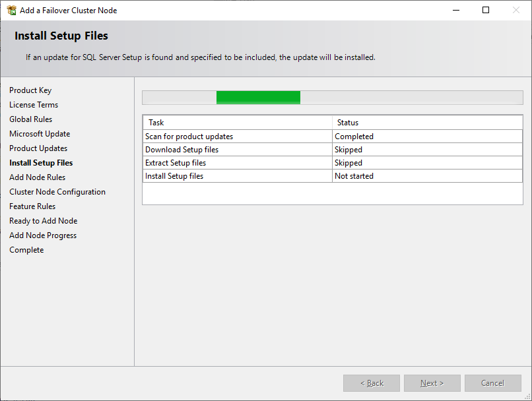Click the resize grip at window corner

pyautogui.click(x=527, y=396)
